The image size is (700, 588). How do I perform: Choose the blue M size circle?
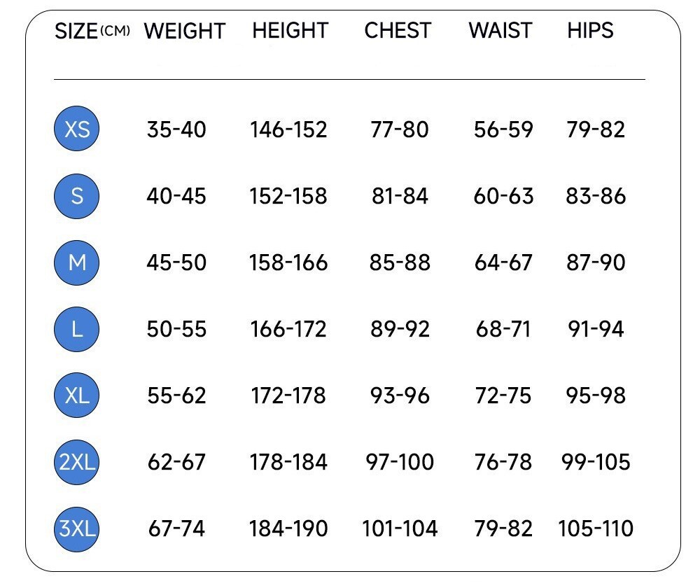tap(77, 262)
